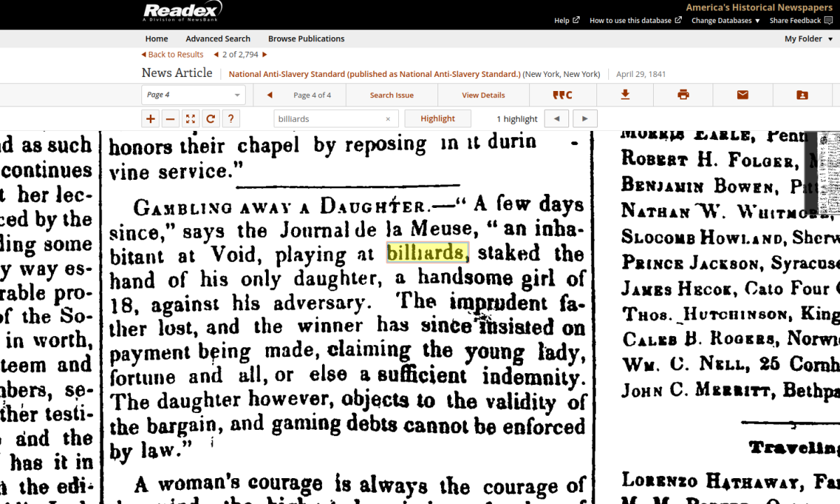Email the article with envelope icon
840x504 pixels.
click(743, 95)
